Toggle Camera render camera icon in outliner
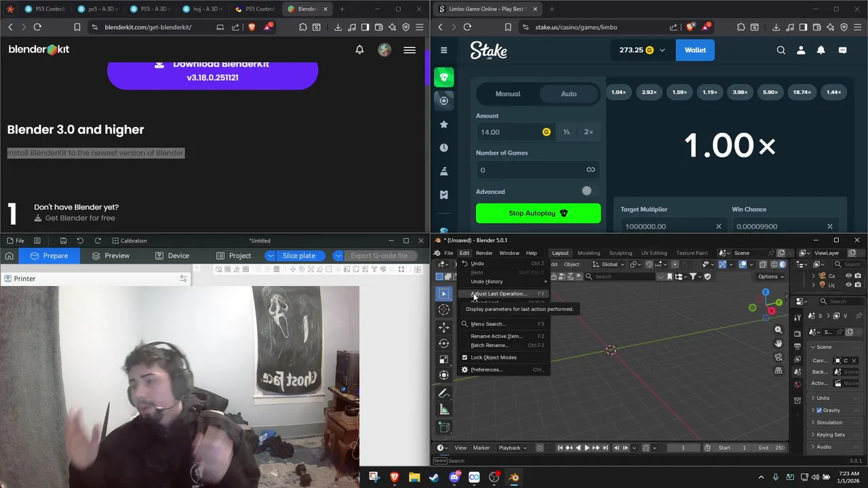The width and height of the screenshot is (868, 488). [x=858, y=276]
